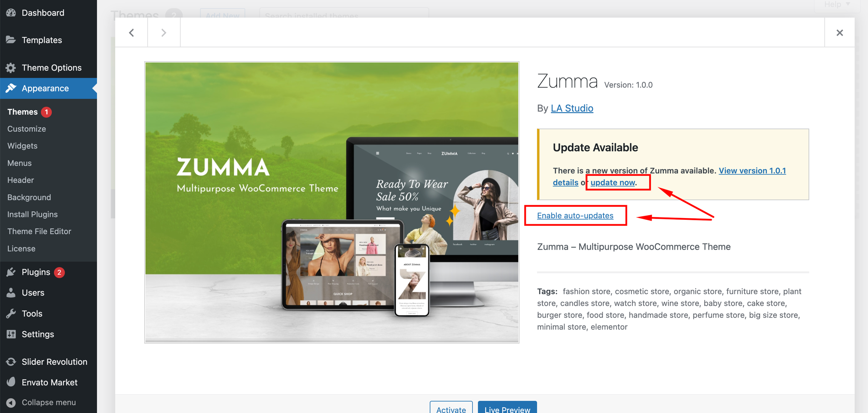Enable auto-updates for Zumma theme
Screen dimensions: 868x413
pos(575,215)
